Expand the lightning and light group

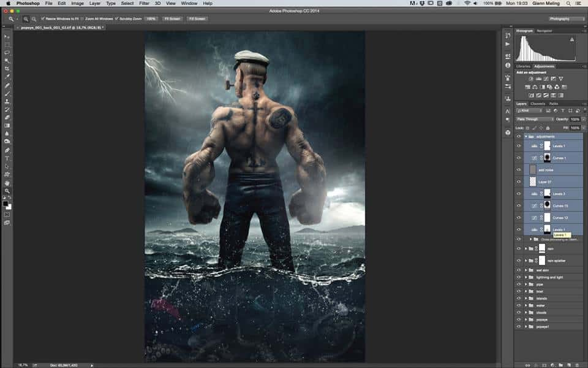(x=526, y=277)
